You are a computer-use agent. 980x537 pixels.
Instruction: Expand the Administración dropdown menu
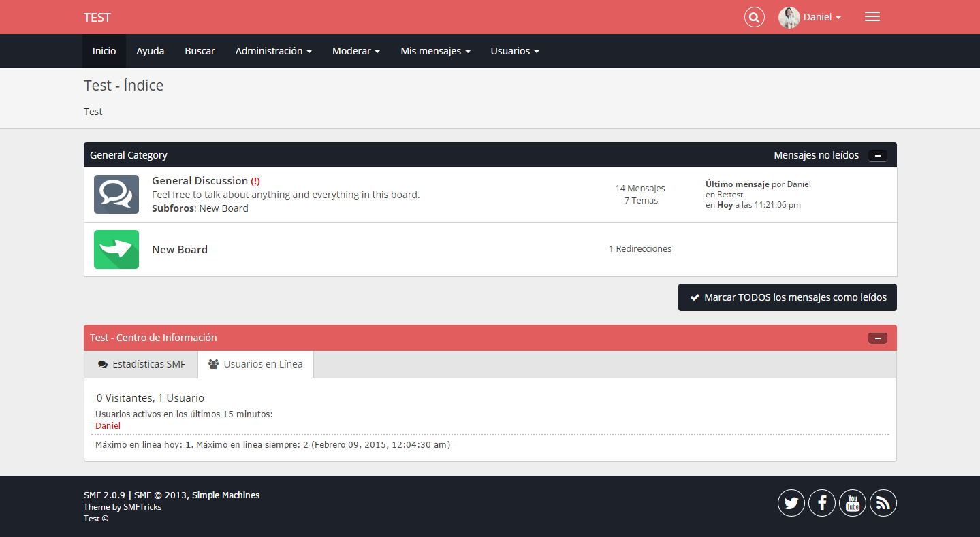273,51
